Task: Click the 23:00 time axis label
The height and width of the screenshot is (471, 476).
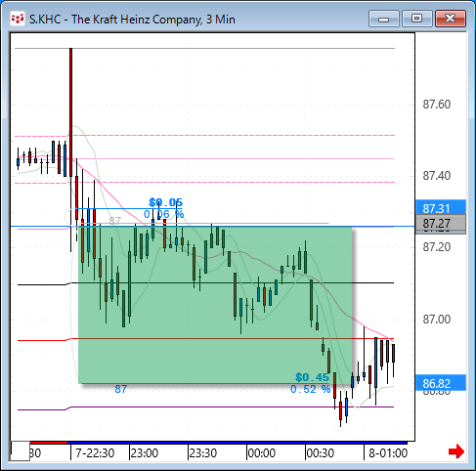Action: (145, 452)
